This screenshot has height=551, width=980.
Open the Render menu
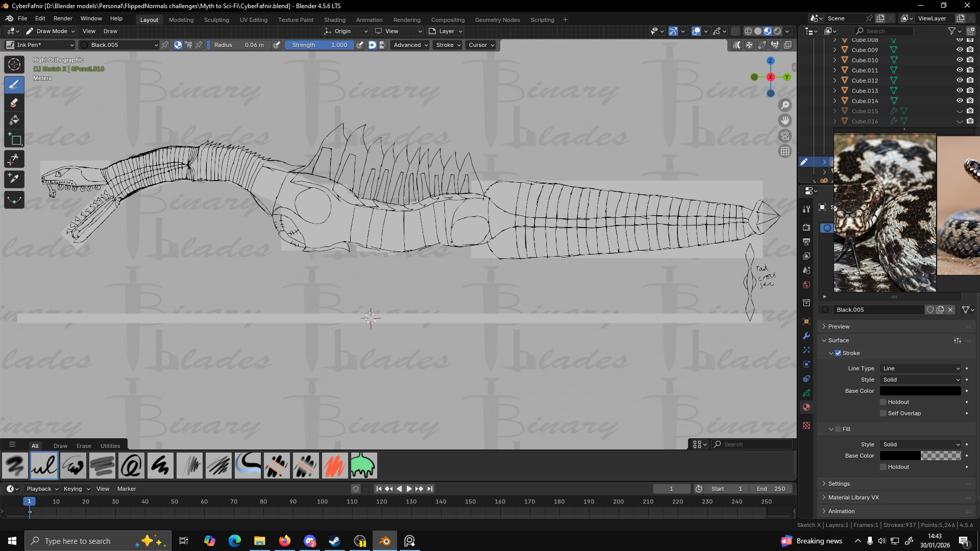(63, 18)
